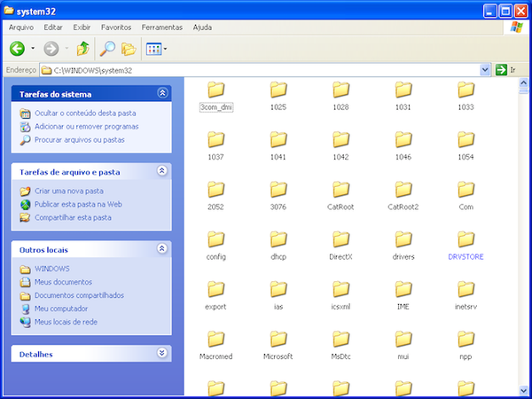Open the Back button history dropdown

click(33, 49)
